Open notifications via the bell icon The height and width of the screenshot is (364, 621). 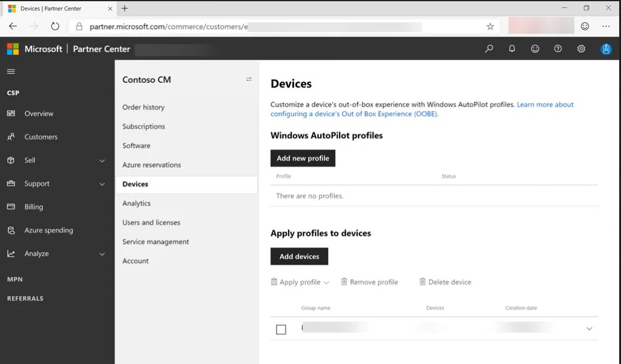pos(512,48)
